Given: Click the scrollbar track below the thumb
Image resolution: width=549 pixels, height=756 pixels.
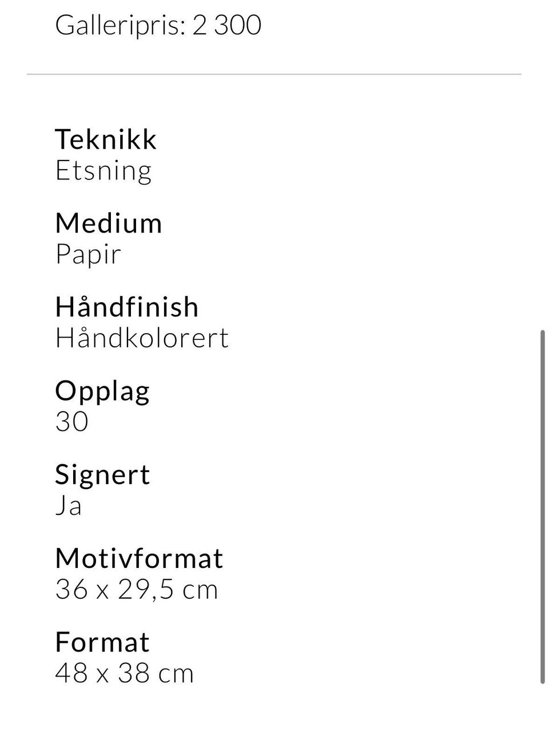Looking at the screenshot, I should [x=542, y=720].
